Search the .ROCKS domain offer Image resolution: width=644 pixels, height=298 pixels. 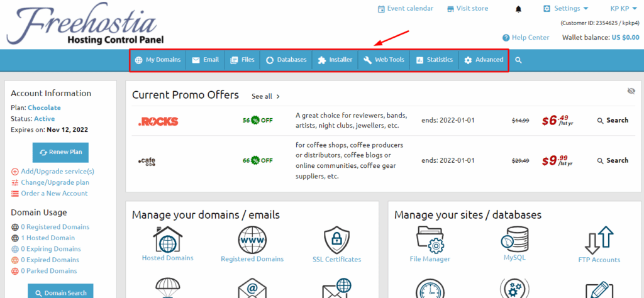coord(613,120)
